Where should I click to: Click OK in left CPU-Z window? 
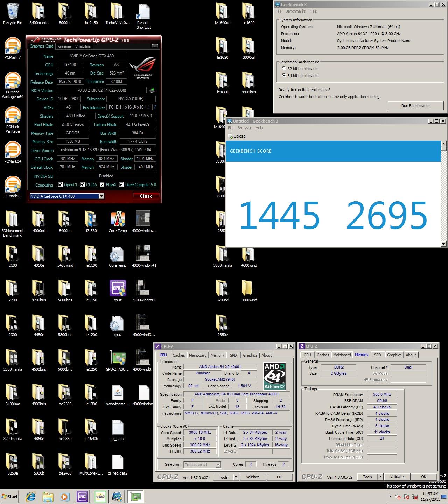coord(279,477)
